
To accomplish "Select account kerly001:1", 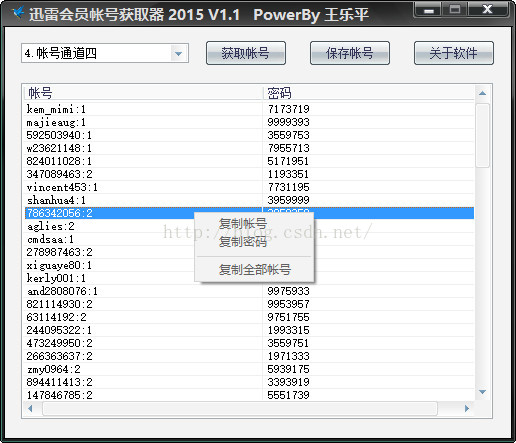I will (56, 278).
